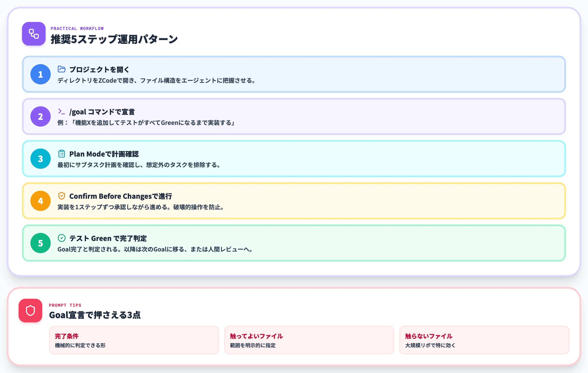Click the blue step number 1 circle
Viewport: 588px width, 373px height.
(41, 74)
